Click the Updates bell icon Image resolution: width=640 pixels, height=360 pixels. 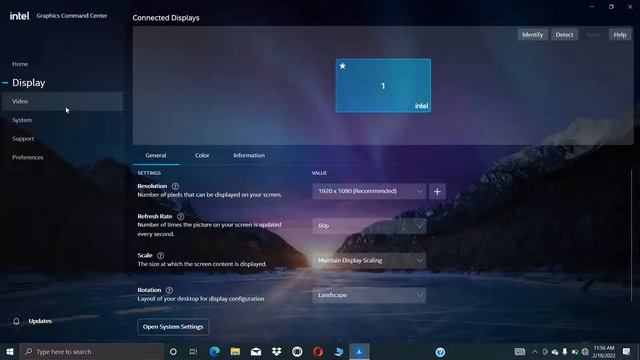point(16,321)
